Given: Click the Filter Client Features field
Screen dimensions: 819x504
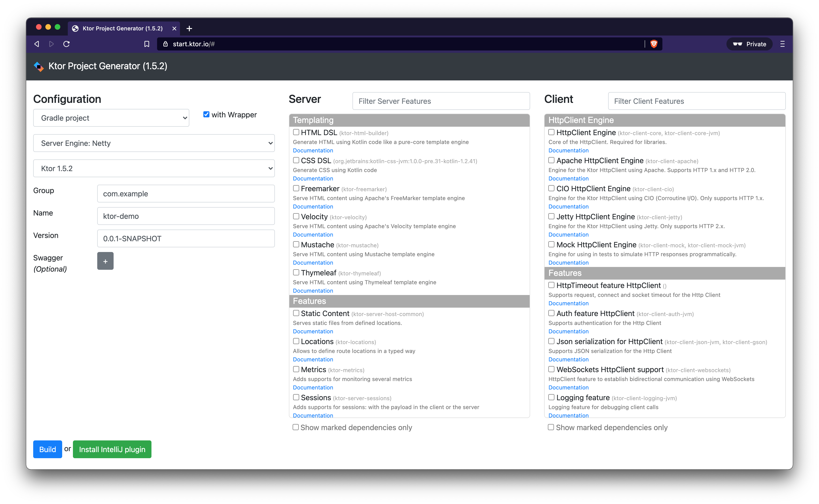Looking at the screenshot, I should [x=697, y=101].
